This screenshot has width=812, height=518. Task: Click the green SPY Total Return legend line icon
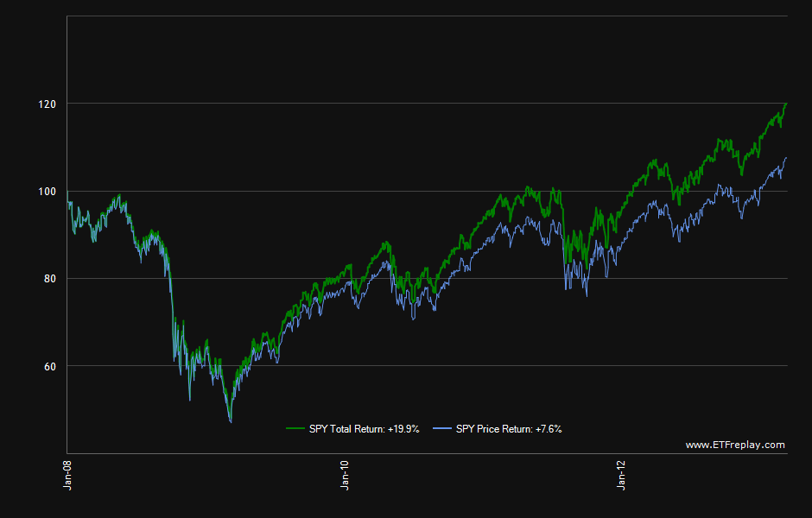(x=294, y=427)
